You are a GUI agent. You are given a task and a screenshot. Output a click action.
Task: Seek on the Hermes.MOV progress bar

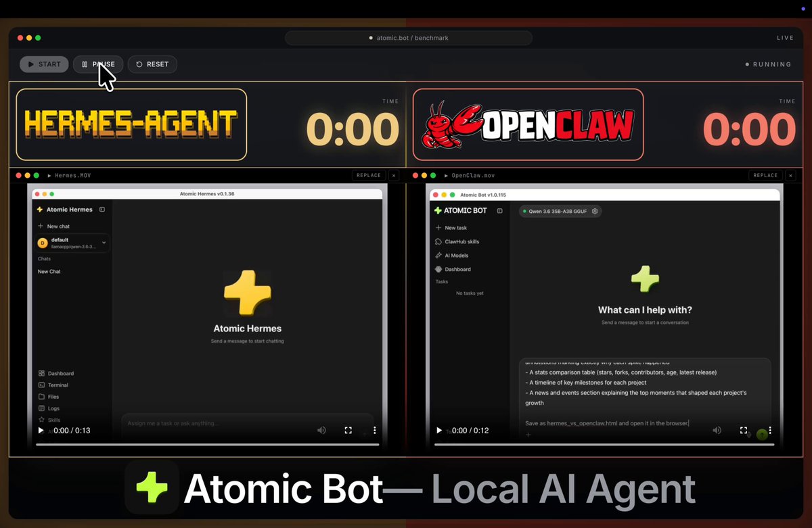coord(207,444)
